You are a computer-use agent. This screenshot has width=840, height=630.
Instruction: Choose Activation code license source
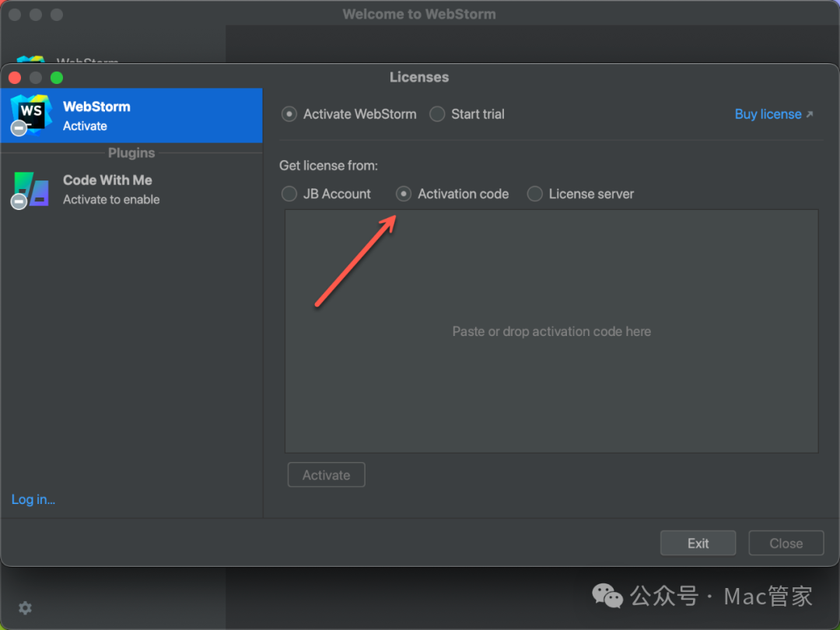tap(404, 194)
